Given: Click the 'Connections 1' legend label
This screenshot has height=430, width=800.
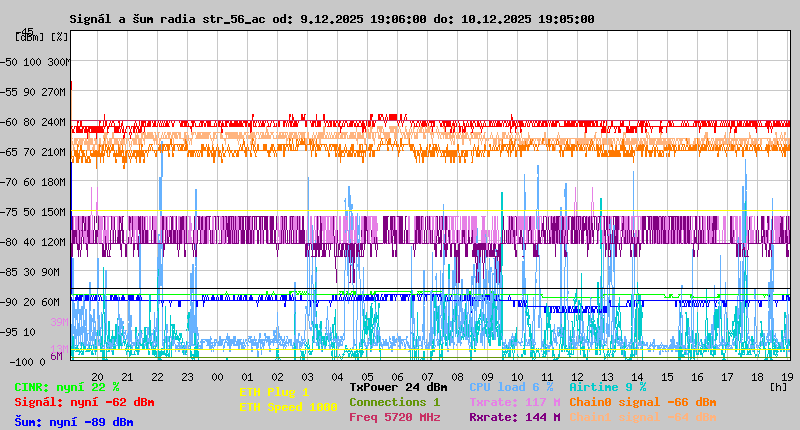Looking at the screenshot, I should tap(394, 402).
